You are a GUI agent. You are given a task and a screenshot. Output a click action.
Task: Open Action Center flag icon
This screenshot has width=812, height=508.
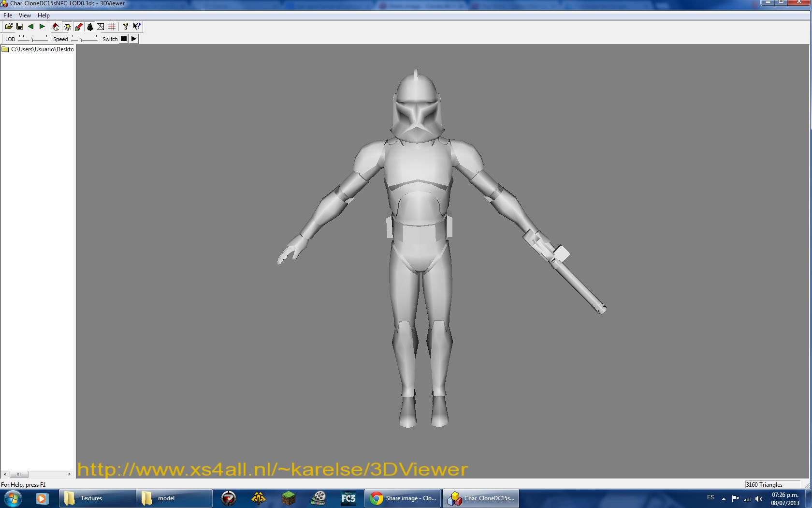[x=735, y=498]
